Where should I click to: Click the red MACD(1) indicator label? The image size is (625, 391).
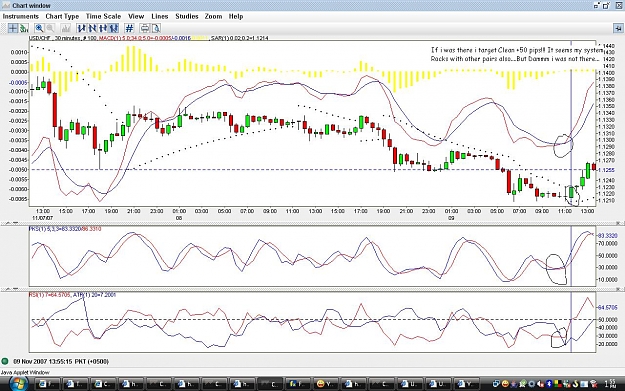point(136,38)
